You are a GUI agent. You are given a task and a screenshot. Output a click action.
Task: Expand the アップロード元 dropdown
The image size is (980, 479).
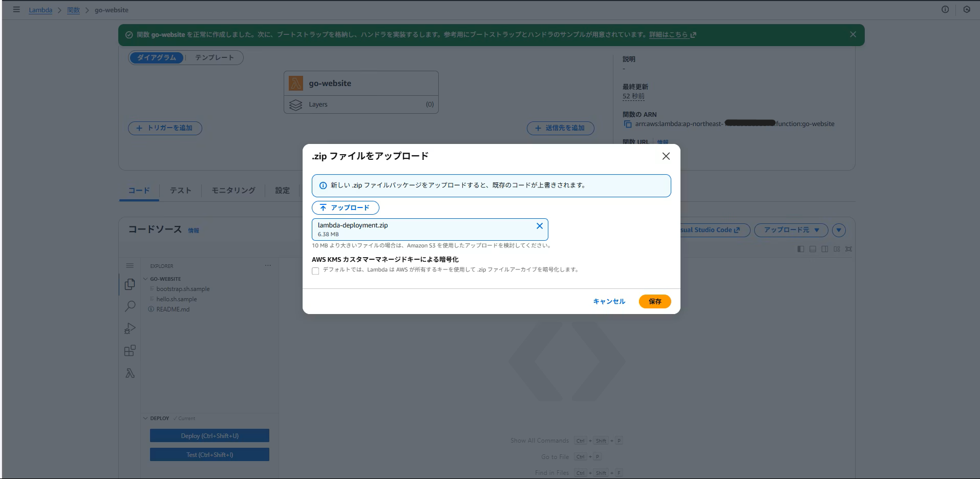coord(791,230)
